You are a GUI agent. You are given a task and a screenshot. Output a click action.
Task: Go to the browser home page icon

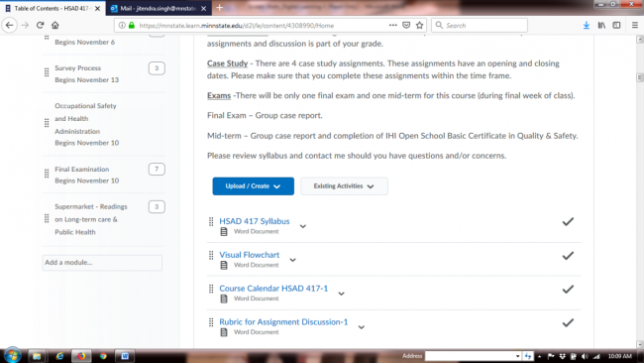(55, 25)
